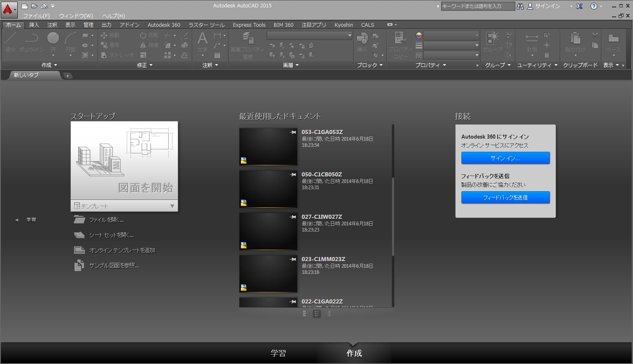Click シート セットを開く... link
The image size is (633, 364).
tap(104, 235)
